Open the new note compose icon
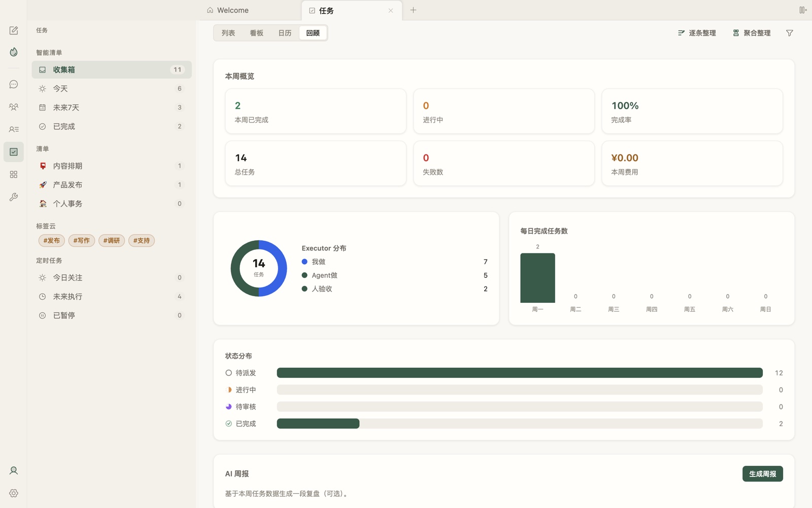Screen dimensions: 812x508 coord(14,30)
